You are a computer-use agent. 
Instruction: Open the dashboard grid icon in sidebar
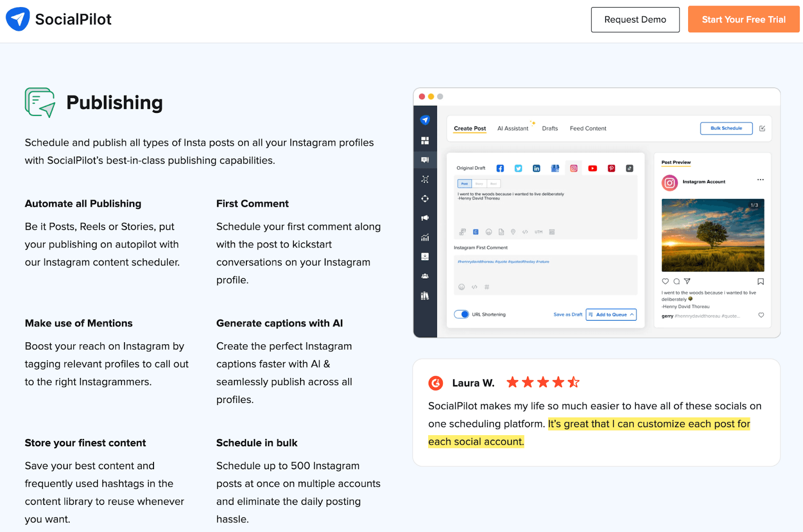pos(425,141)
